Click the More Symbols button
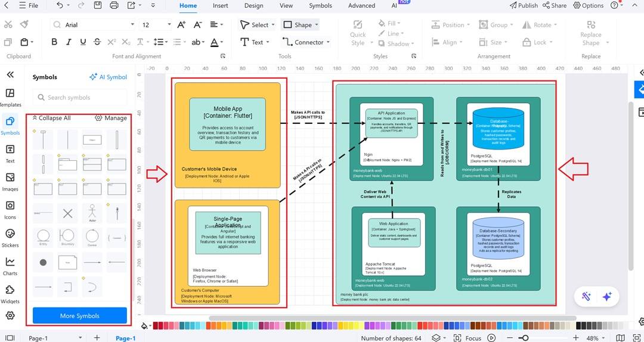The width and height of the screenshot is (644, 342). 80,316
